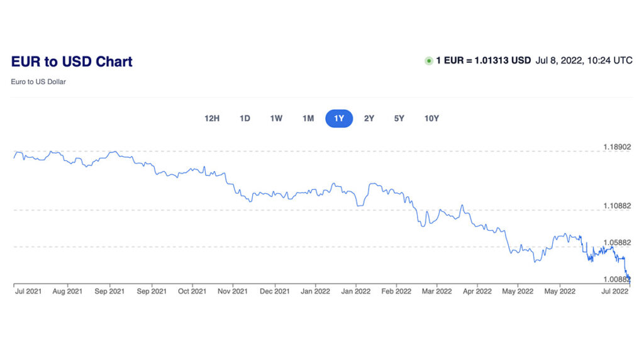
Task: Click the 1.18902 y-axis label
Action: click(x=617, y=147)
